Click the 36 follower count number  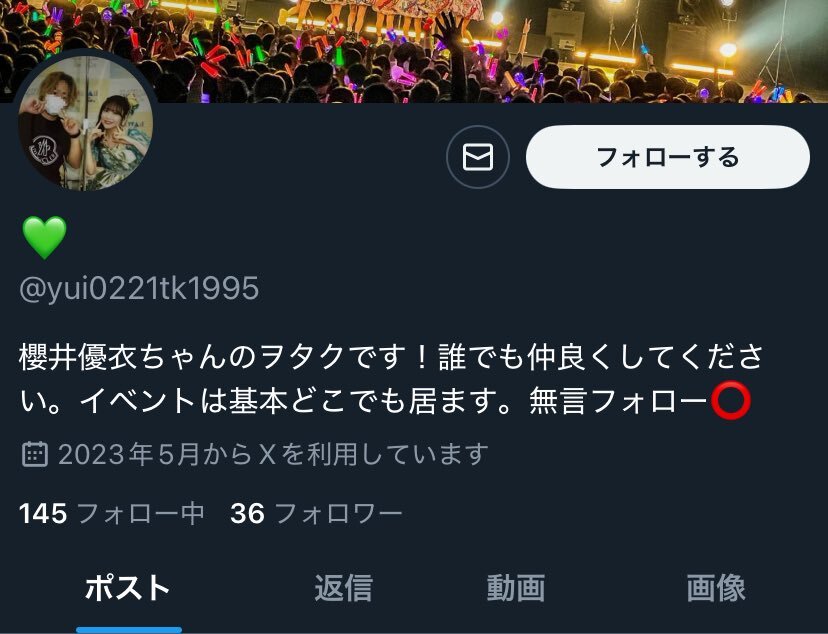point(247,514)
